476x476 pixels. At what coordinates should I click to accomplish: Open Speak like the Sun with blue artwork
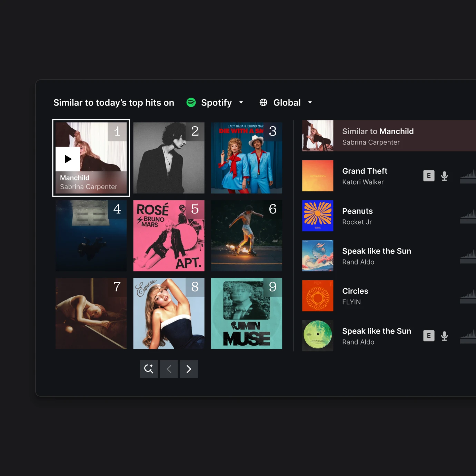(389, 256)
